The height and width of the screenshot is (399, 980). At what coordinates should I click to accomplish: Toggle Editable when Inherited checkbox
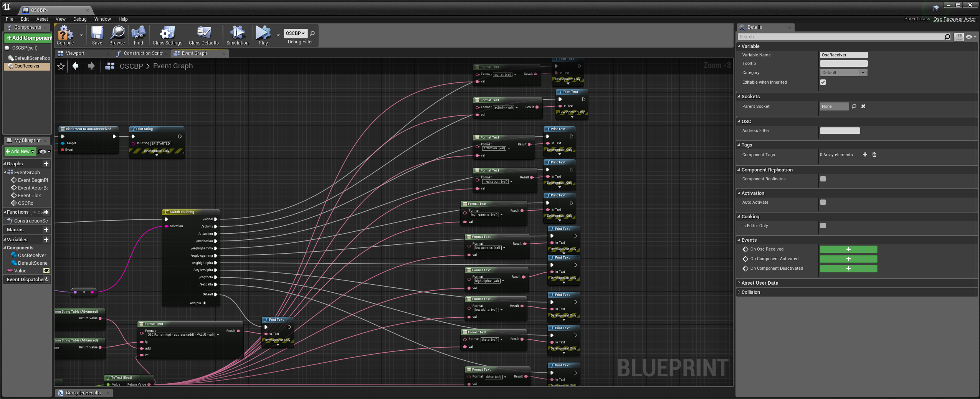click(x=823, y=82)
